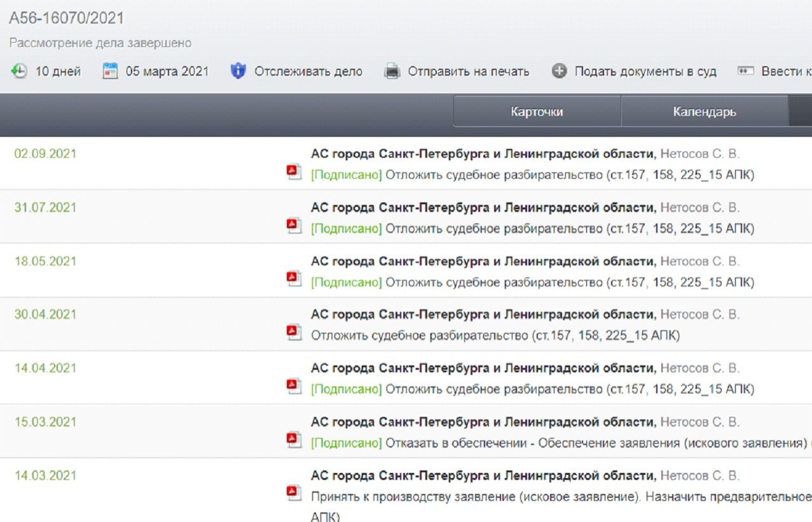812x522 pixels.
Task: Select the date 14.03.2021
Action: [x=45, y=475]
